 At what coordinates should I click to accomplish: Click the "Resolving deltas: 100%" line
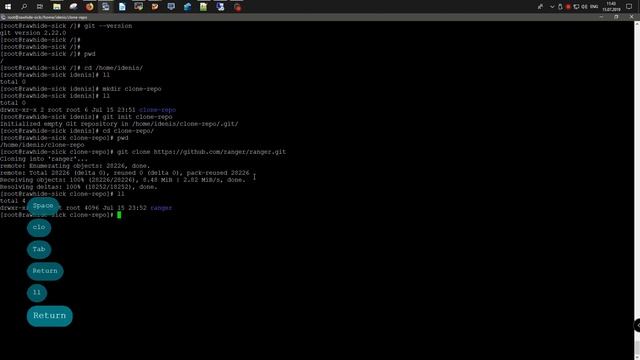click(79, 187)
